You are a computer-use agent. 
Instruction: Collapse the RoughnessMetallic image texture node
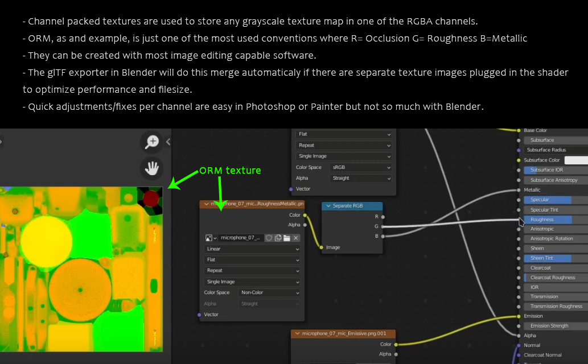pos(206,204)
